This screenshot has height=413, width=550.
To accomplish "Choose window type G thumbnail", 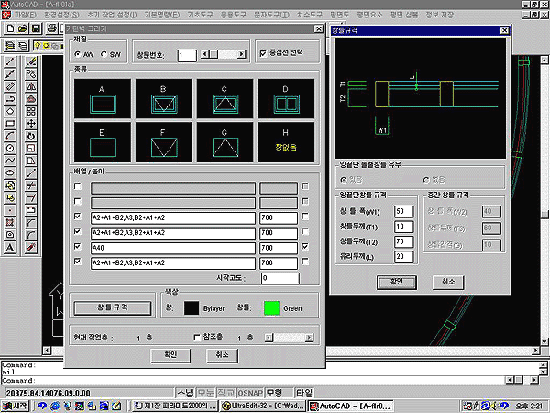I will [224, 142].
